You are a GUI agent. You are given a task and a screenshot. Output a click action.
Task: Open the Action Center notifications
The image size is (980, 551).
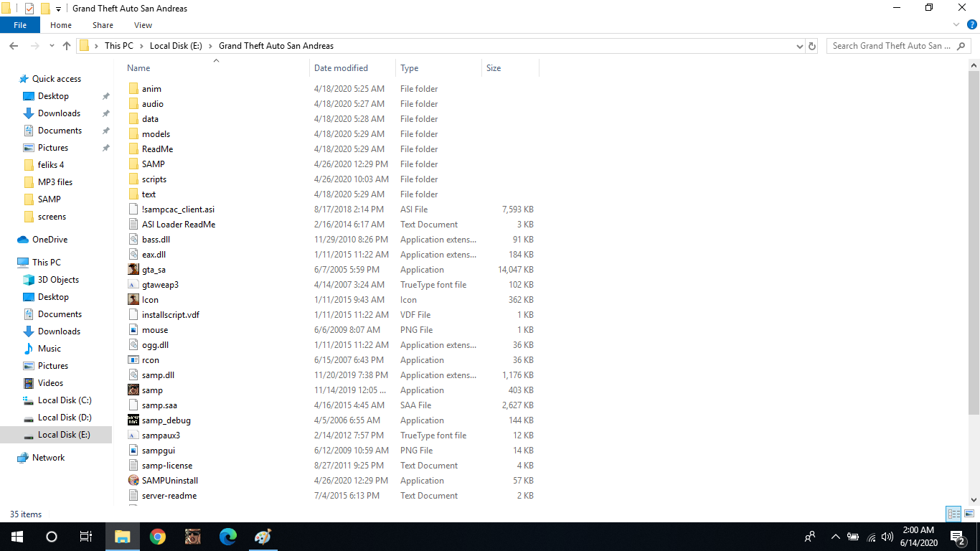pos(958,537)
